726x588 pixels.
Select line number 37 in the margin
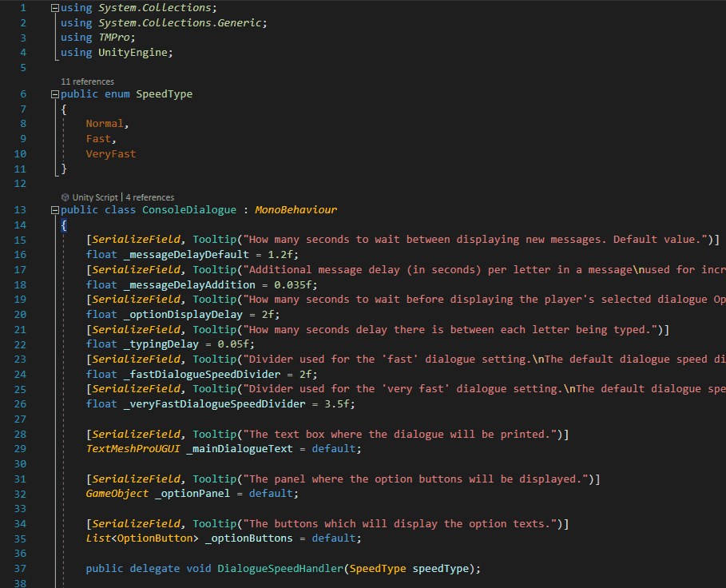point(20,568)
